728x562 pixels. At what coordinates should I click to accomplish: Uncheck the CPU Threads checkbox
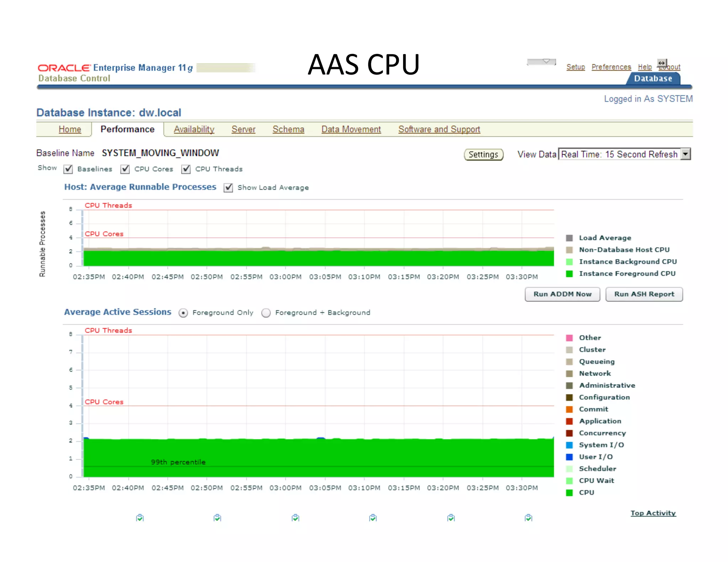(186, 169)
